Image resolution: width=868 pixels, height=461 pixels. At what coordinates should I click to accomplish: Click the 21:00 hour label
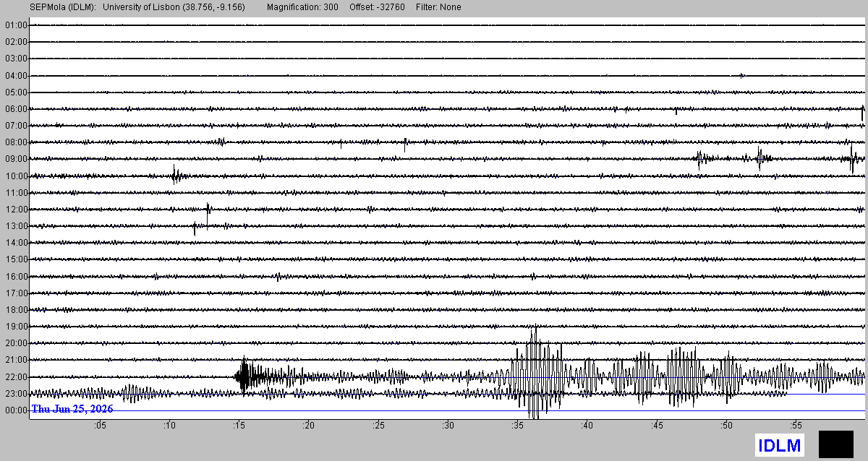(x=16, y=360)
